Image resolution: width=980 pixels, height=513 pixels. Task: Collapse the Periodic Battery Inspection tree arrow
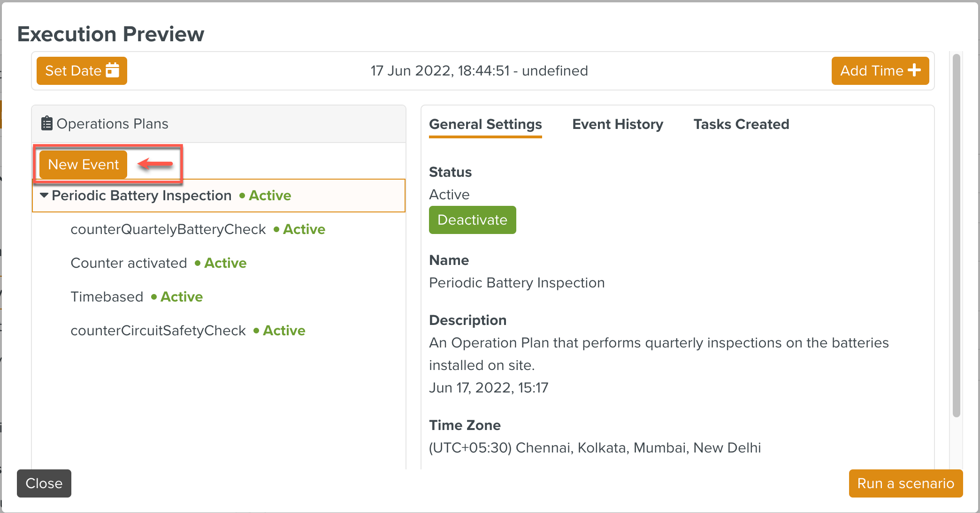click(x=44, y=195)
